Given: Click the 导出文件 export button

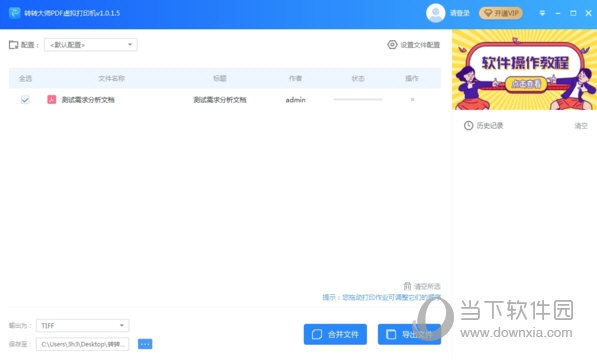Looking at the screenshot, I should [x=409, y=334].
